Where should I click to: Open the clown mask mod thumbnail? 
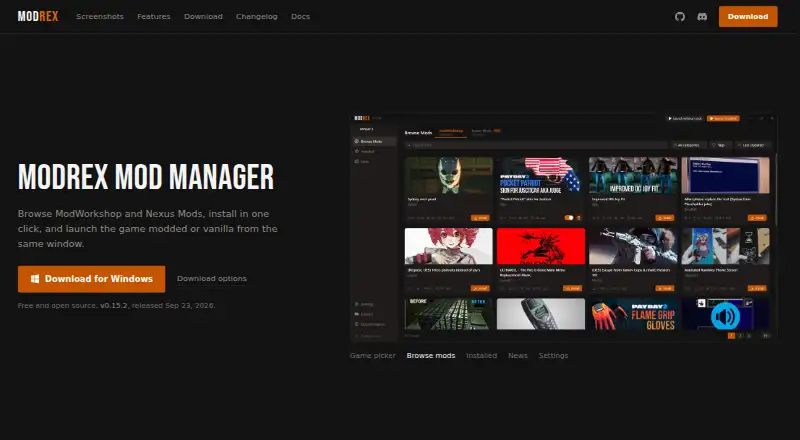(449, 175)
